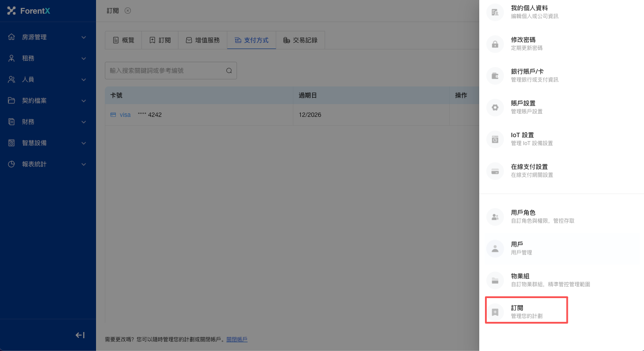Viewport: 644px width, 351px height.
Task: Click the search magnifier icon
Action: 229,71
